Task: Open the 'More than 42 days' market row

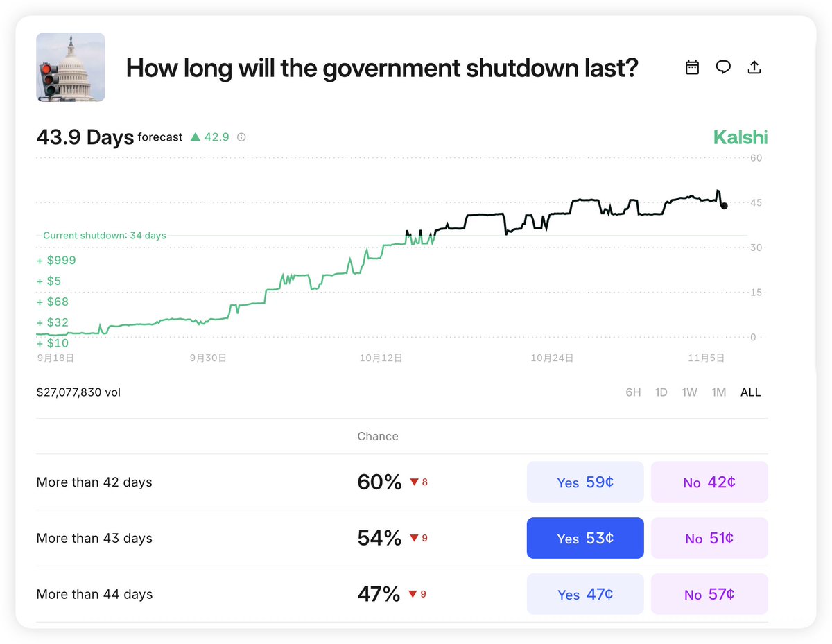Action: coord(94,482)
